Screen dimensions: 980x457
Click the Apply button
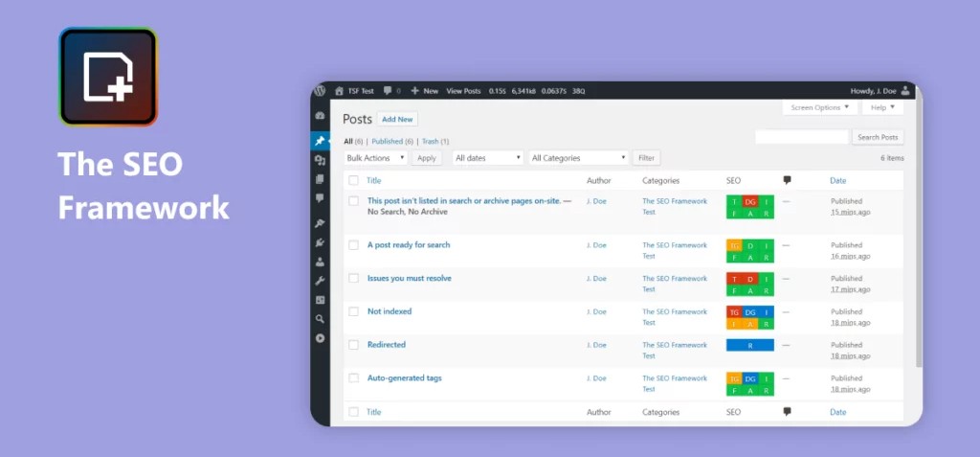click(x=427, y=158)
